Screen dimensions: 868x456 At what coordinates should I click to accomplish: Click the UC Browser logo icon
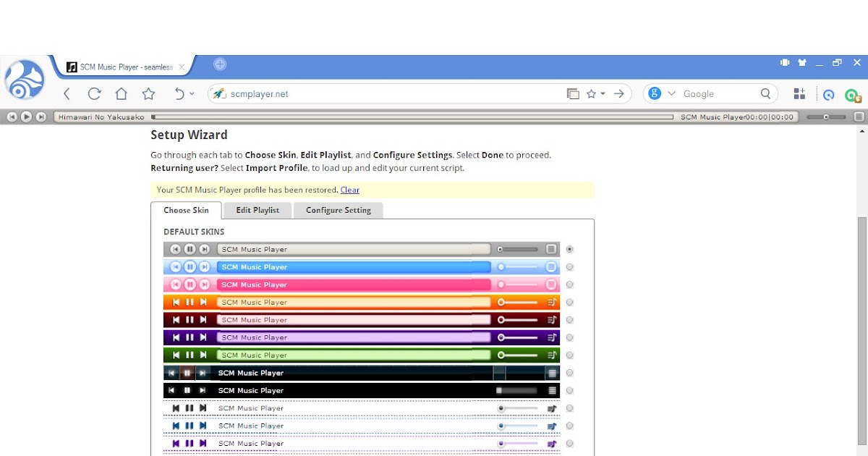tap(25, 80)
